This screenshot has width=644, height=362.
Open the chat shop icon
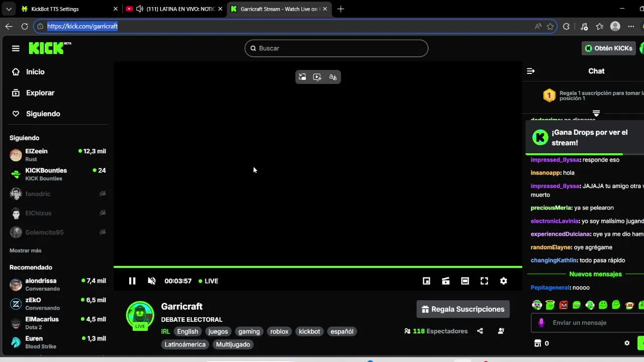[537, 343]
